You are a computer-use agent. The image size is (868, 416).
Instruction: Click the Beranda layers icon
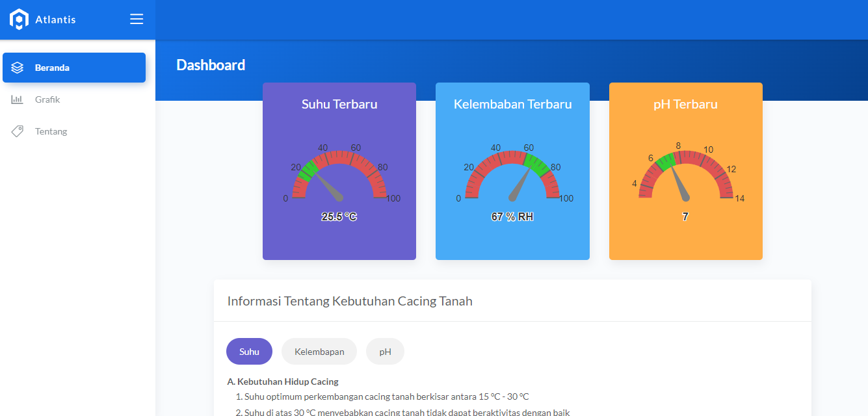pos(18,68)
